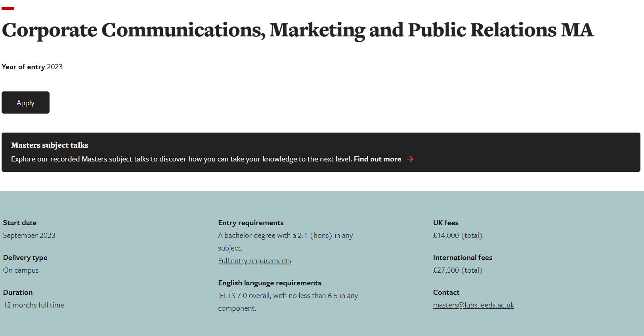The width and height of the screenshot is (644, 336).
Task: Click the English language requirements heading
Action: (269, 283)
